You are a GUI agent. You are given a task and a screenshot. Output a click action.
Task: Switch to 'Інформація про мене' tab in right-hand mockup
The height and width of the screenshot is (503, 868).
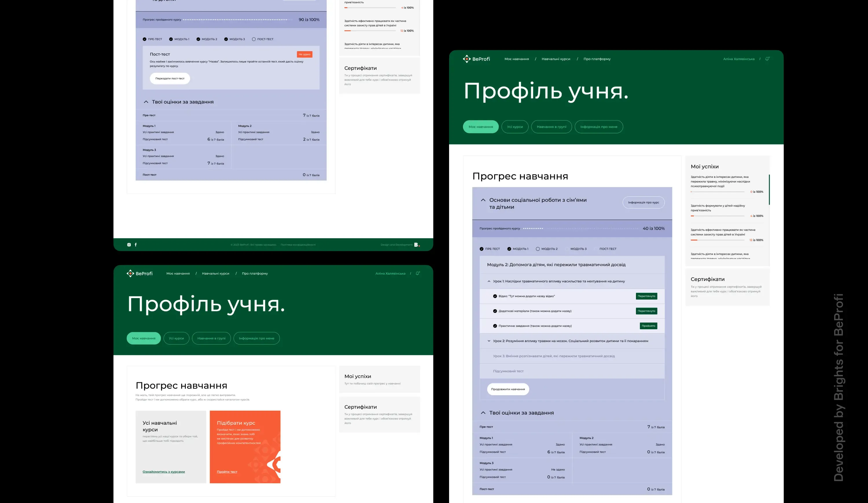tap(599, 127)
